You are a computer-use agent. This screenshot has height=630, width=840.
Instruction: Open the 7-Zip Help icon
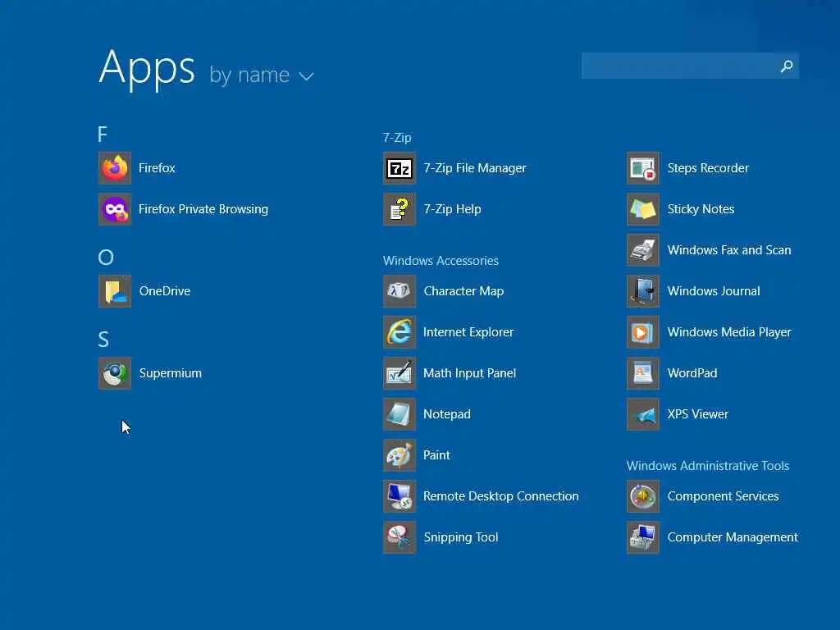[x=399, y=209]
